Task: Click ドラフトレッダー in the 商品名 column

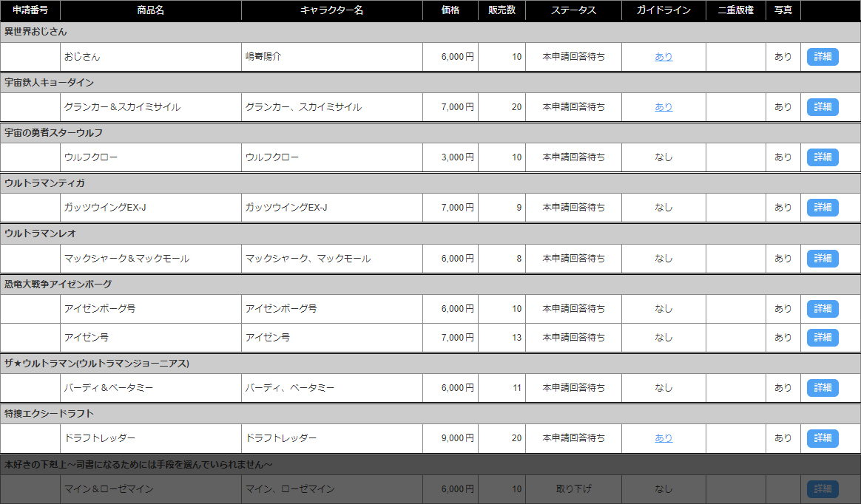Action: 99,438
